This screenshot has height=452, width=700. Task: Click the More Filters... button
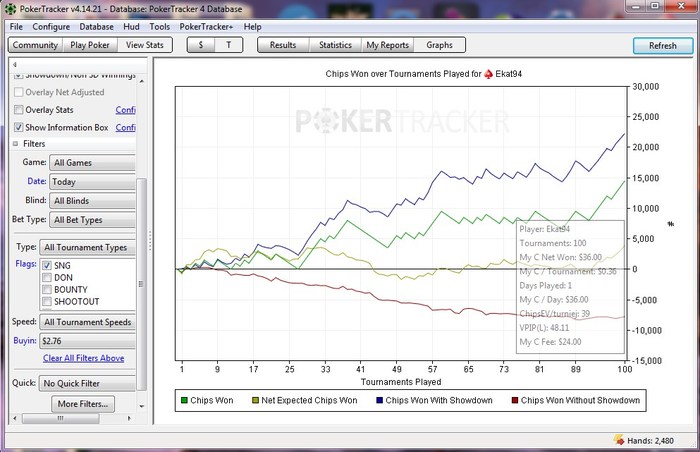83,404
